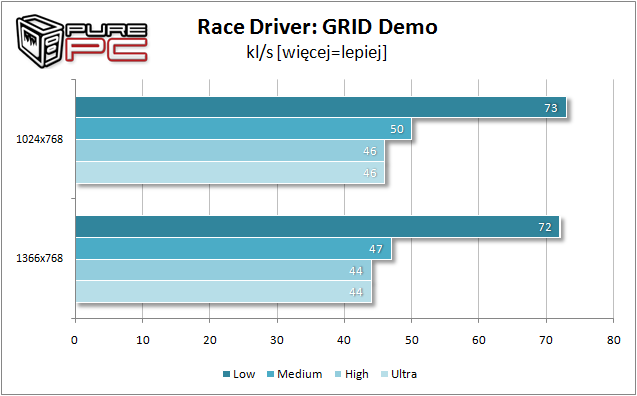
Task: Click the 1024x768 axis label
Action: [x=40, y=139]
